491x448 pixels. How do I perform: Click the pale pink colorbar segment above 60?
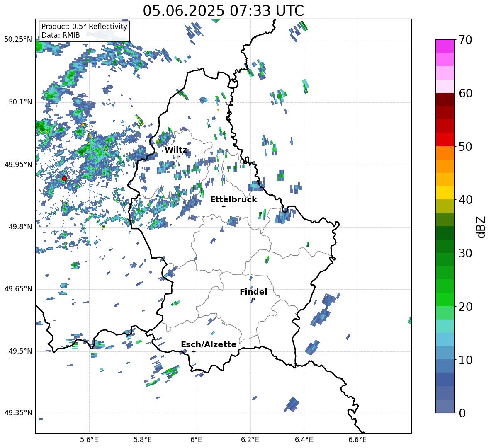click(445, 86)
